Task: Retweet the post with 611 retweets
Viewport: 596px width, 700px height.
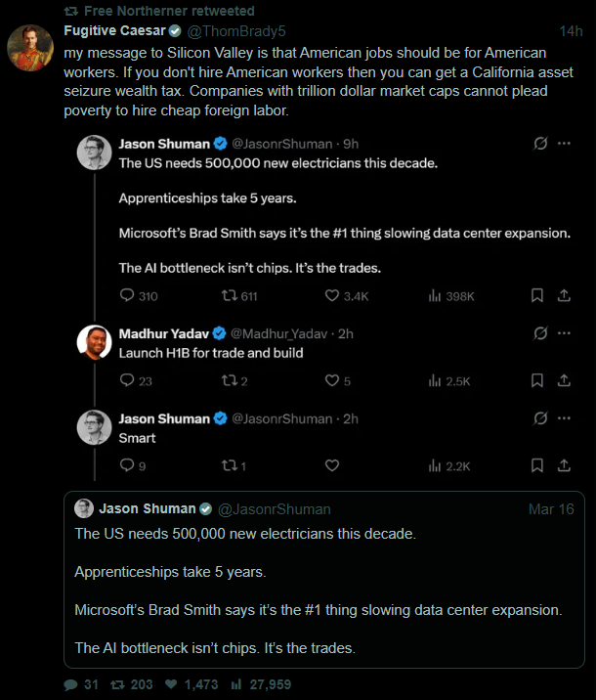Action: pyautogui.click(x=229, y=296)
